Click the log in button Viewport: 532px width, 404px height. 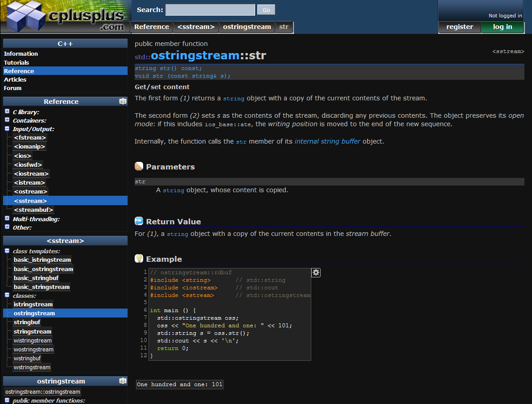(503, 27)
